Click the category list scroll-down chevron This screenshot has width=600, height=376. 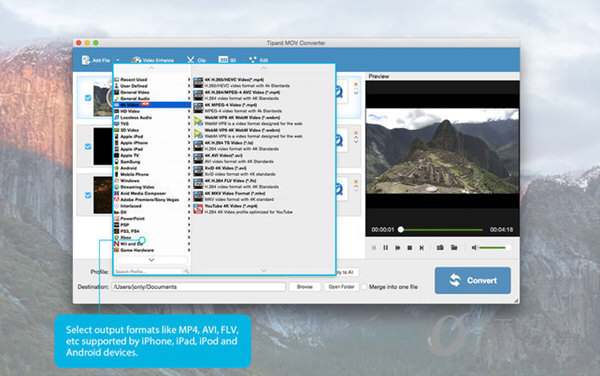(152, 260)
